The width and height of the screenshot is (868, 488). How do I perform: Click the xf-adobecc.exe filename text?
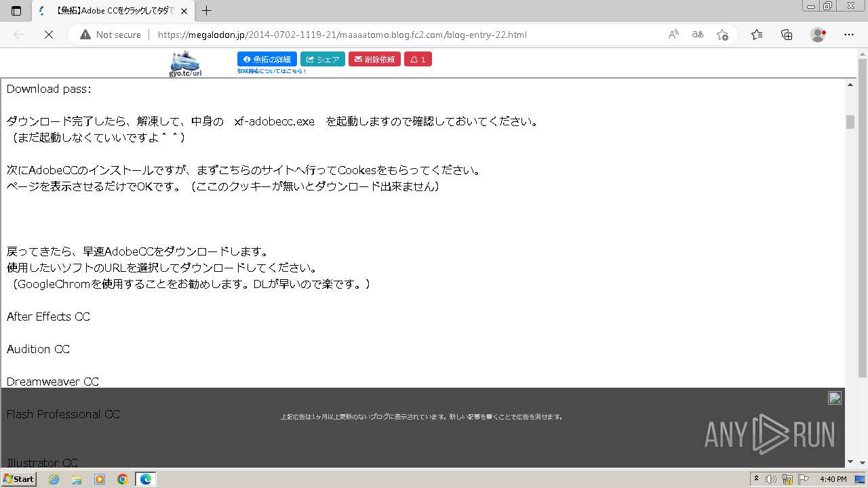[274, 122]
